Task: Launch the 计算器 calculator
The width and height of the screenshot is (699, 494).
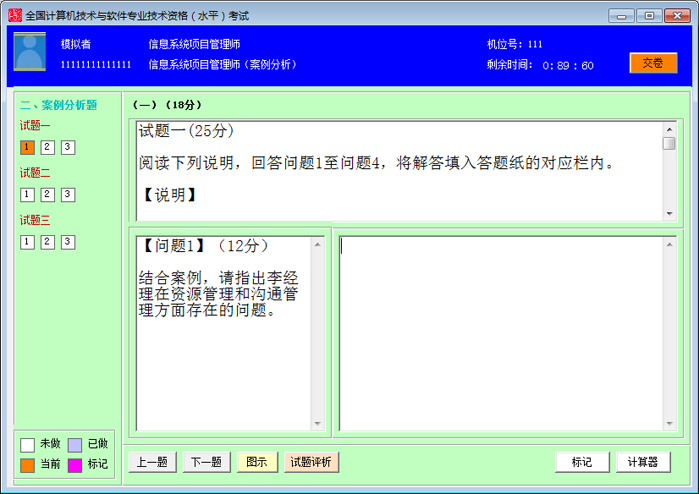Action: click(643, 462)
